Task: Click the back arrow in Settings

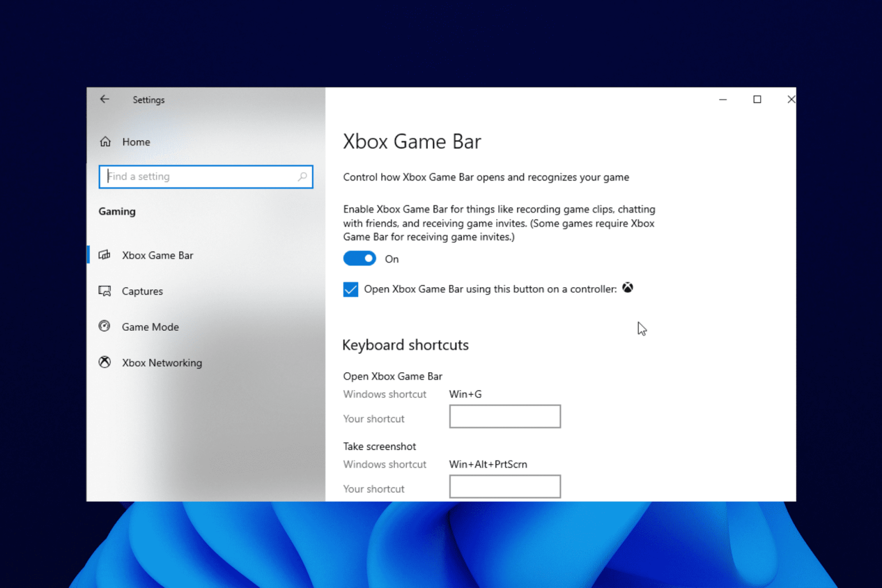Action: click(x=105, y=99)
